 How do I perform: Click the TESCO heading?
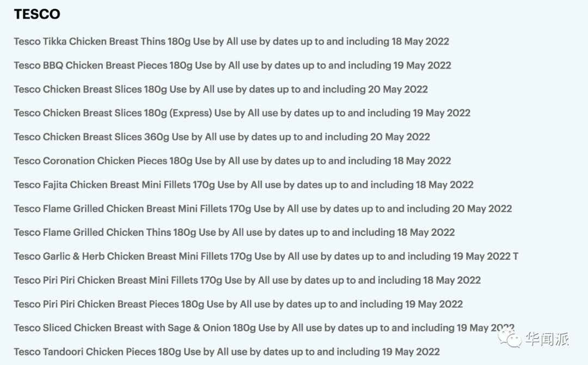[37, 14]
